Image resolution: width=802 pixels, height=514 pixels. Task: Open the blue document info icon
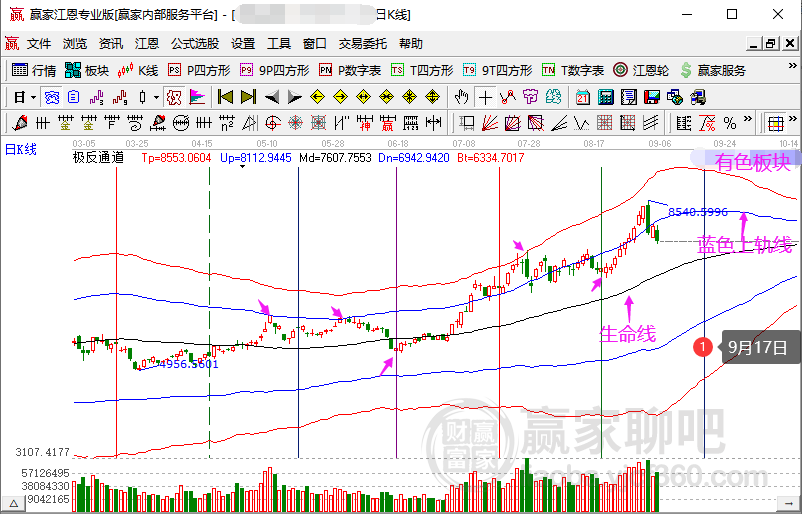point(74,97)
